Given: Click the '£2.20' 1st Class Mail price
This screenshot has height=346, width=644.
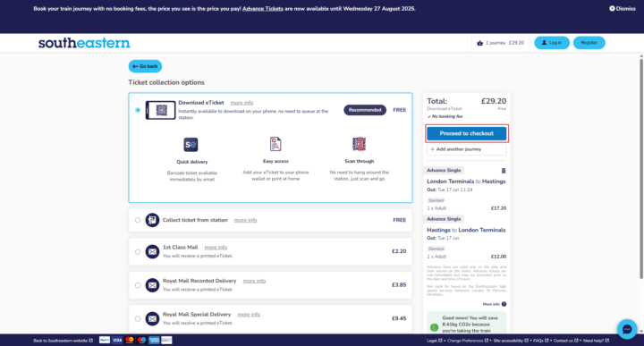Looking at the screenshot, I should coord(399,250).
